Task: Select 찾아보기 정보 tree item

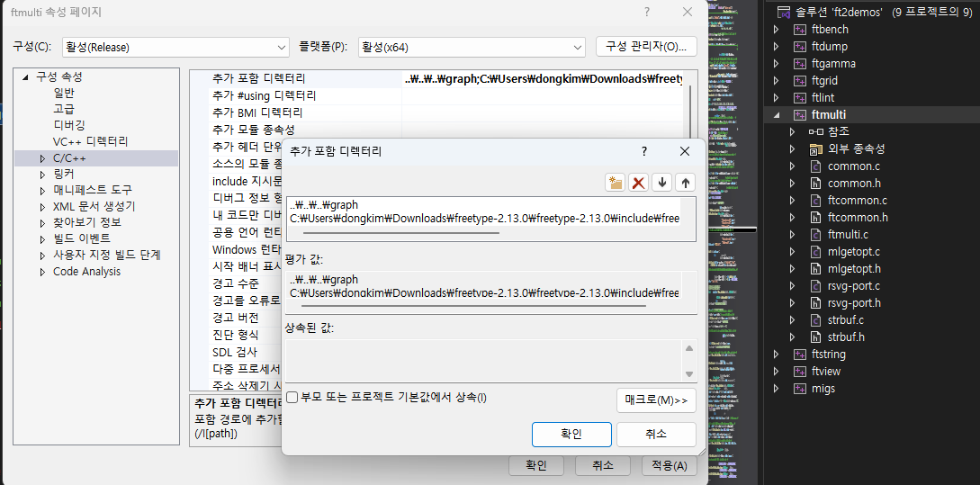Action: click(x=87, y=222)
